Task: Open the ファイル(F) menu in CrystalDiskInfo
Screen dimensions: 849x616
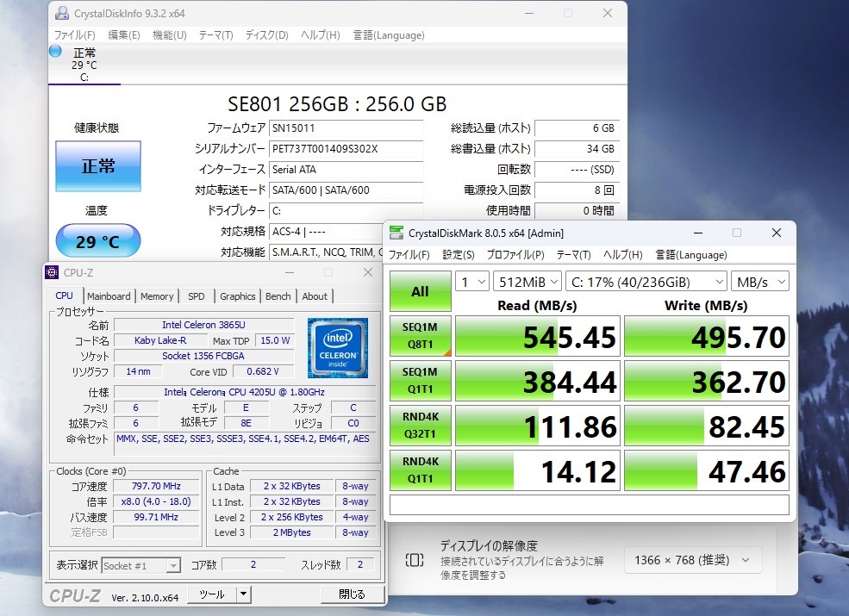Action: (75, 35)
